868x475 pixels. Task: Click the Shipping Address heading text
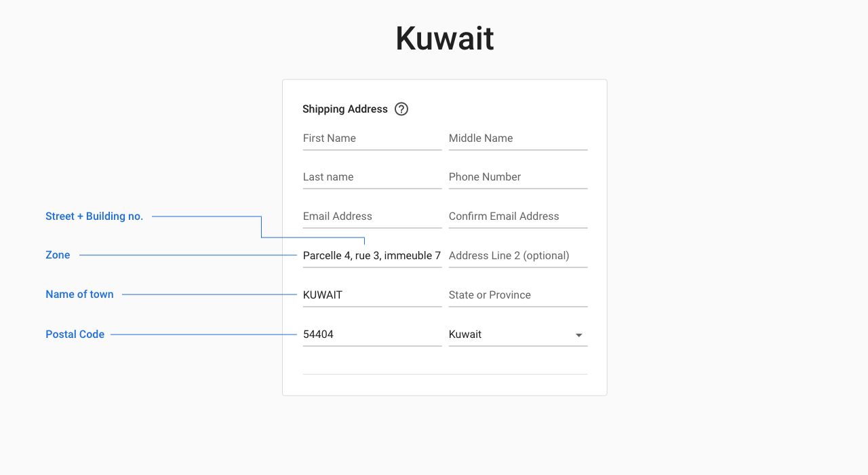pos(345,109)
